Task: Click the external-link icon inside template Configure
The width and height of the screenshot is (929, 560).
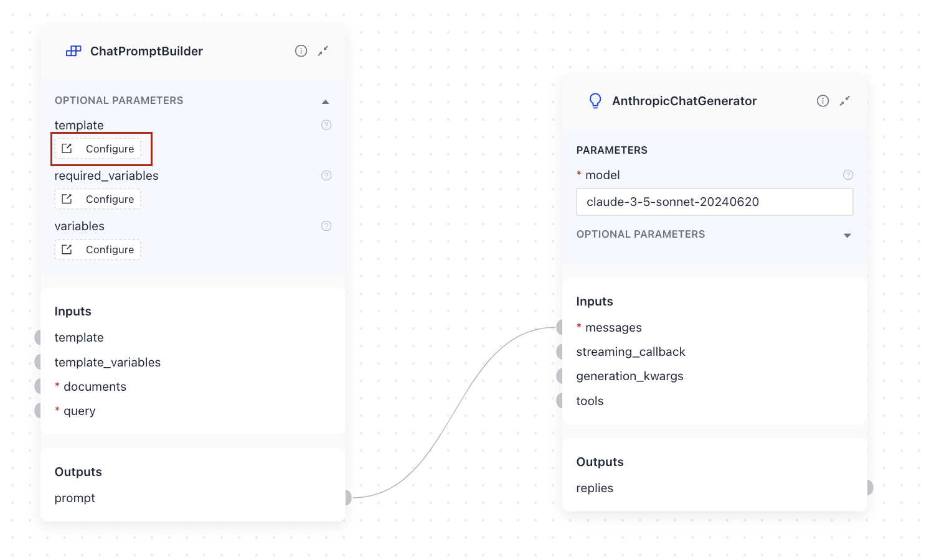Action: [68, 148]
